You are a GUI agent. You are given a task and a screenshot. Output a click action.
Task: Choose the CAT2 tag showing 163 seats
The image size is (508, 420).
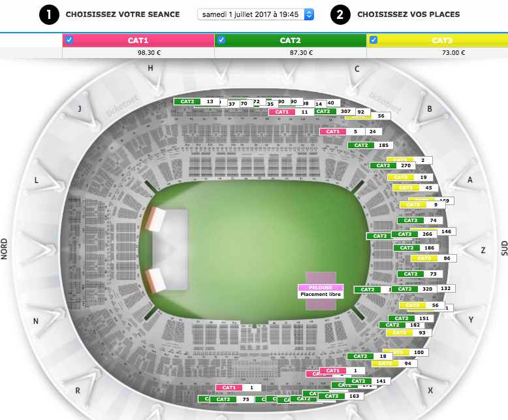pos(342,396)
